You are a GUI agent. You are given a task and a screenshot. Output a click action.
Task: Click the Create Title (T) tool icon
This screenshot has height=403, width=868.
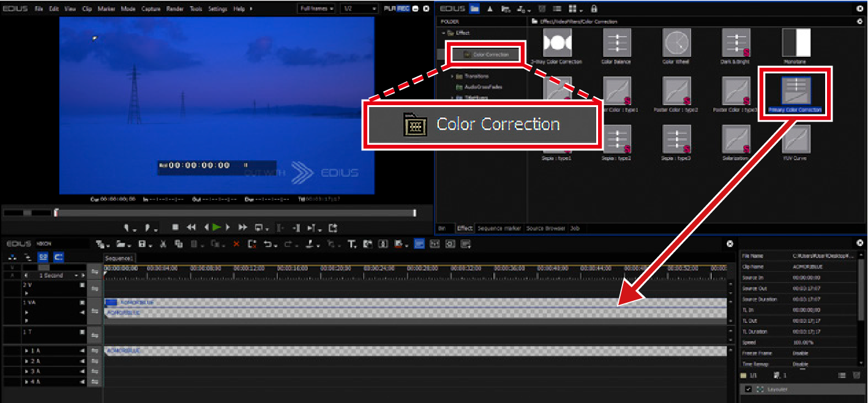pyautogui.click(x=352, y=245)
